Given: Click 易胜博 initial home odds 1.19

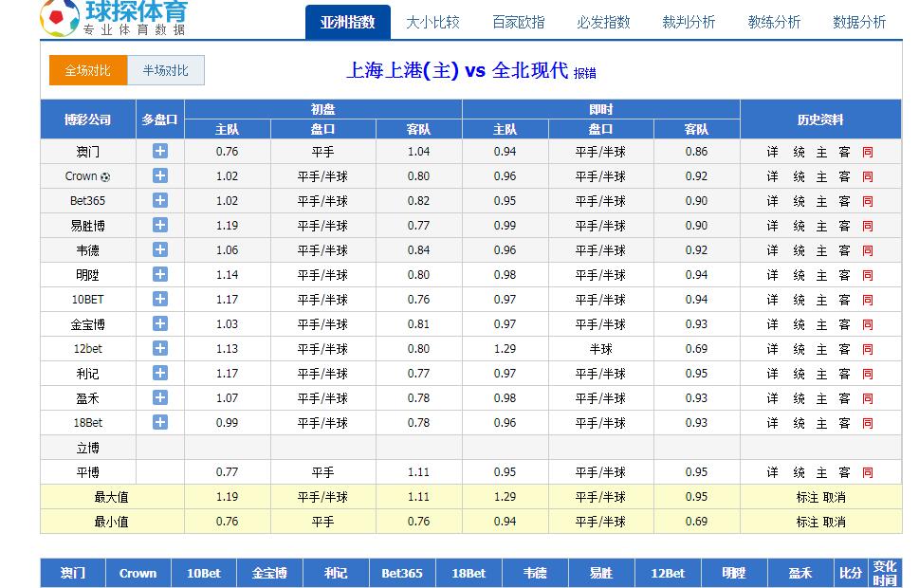Looking at the screenshot, I should [x=227, y=226].
